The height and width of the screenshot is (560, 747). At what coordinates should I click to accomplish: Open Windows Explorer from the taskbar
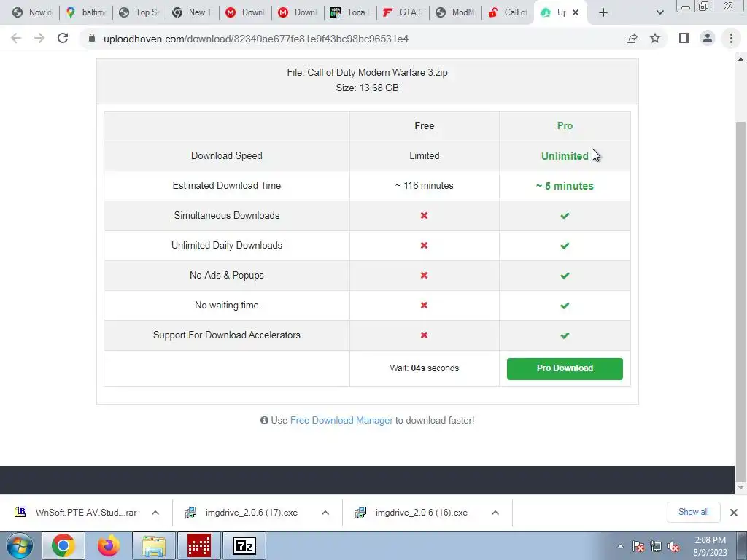coord(153,545)
